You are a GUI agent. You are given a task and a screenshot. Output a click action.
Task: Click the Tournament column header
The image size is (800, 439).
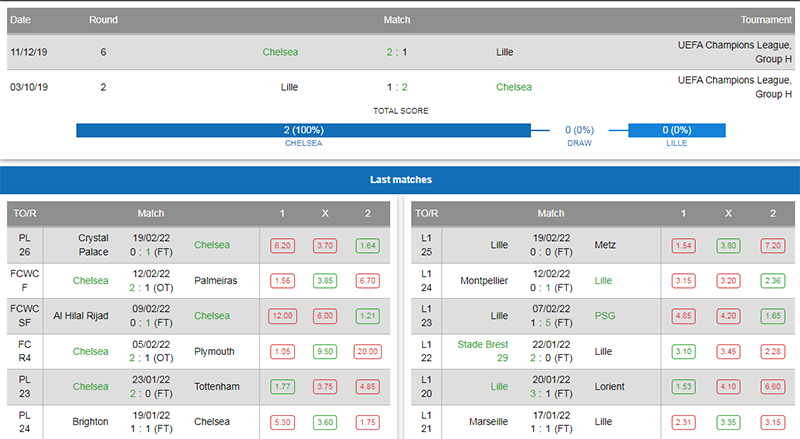[x=766, y=20]
